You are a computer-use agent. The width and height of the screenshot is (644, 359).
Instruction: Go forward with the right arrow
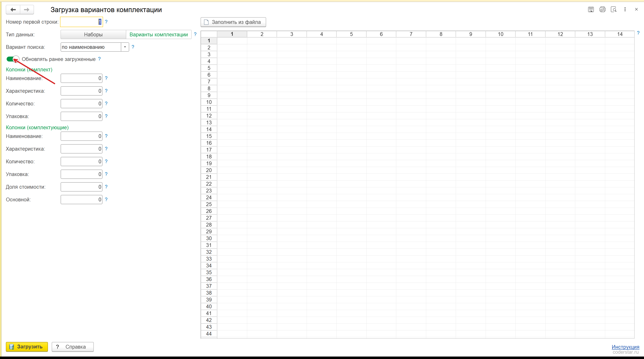coord(27,10)
